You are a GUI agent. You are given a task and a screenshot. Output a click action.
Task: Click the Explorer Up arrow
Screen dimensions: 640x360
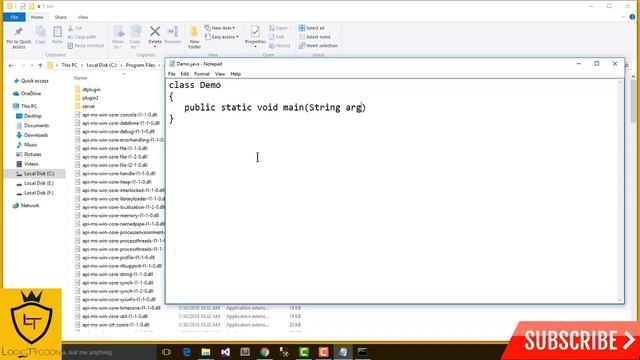[x=40, y=65]
